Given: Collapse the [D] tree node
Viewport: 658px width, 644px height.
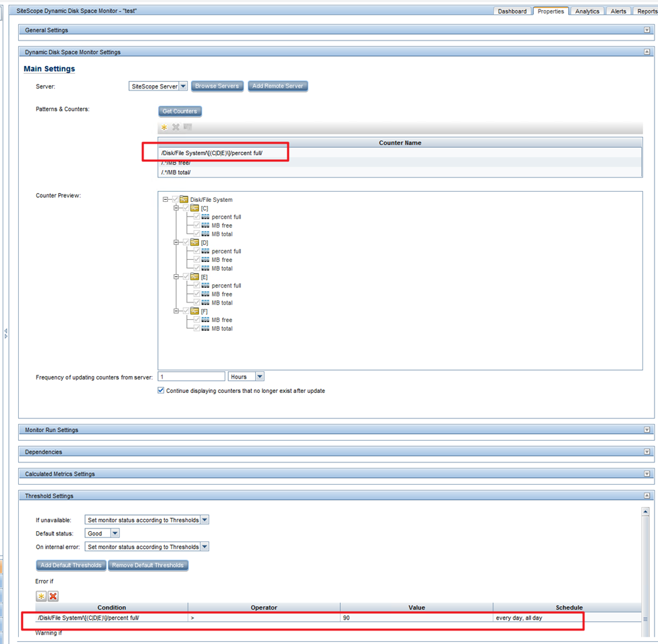Looking at the screenshot, I should pos(176,242).
